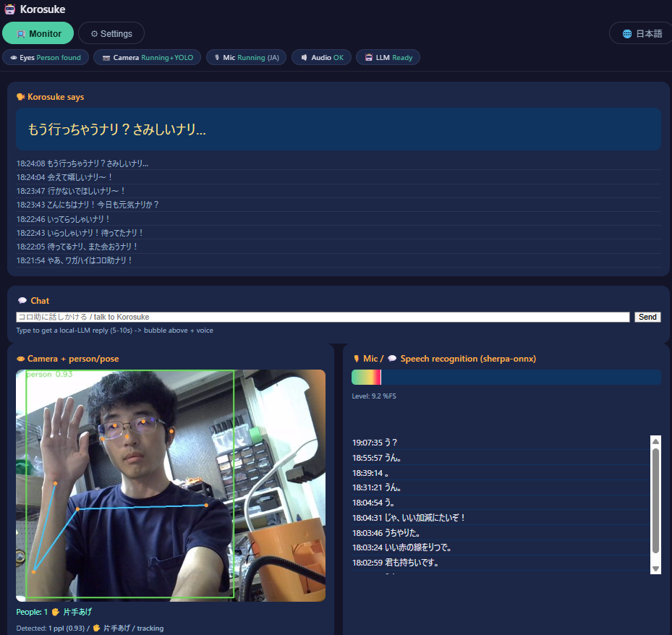Click the Eyes Person found status pill
Image resolution: width=672 pixels, height=635 pixels.
[x=46, y=57]
